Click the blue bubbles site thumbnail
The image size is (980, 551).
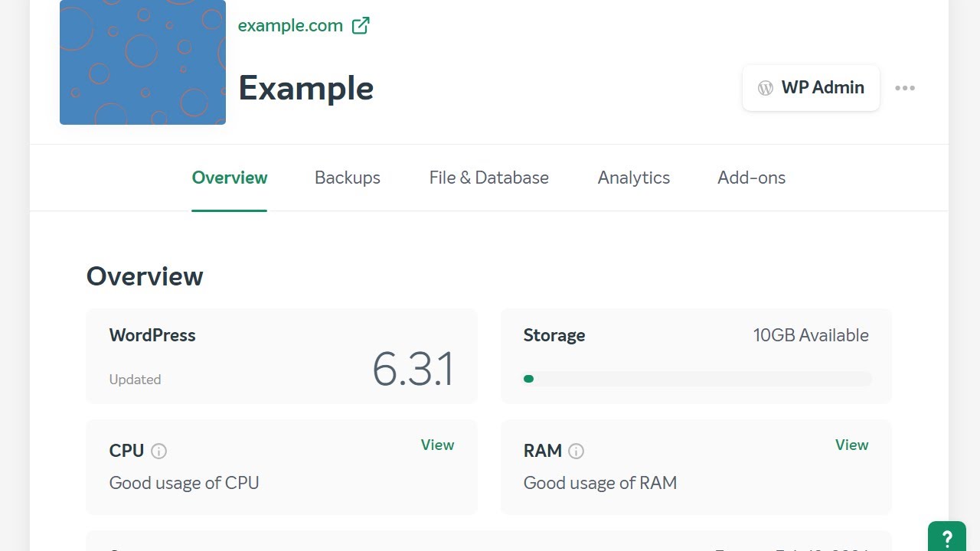point(142,62)
